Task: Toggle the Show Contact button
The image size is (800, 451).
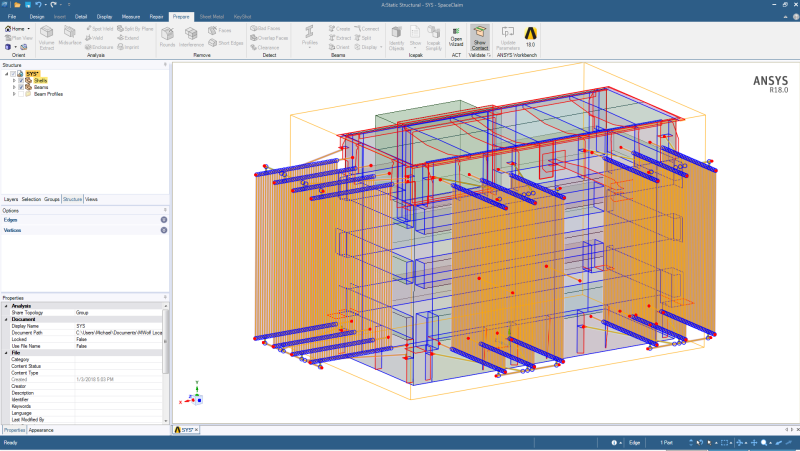Action: [480, 38]
